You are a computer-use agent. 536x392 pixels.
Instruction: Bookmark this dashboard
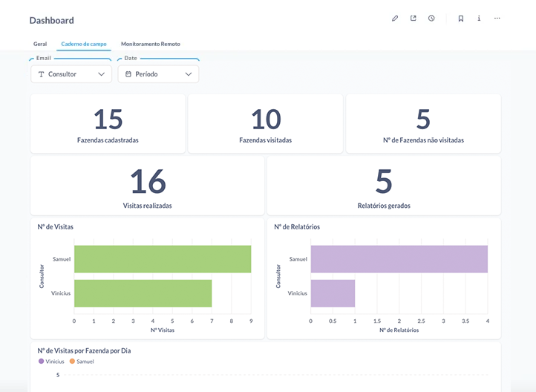(x=461, y=19)
